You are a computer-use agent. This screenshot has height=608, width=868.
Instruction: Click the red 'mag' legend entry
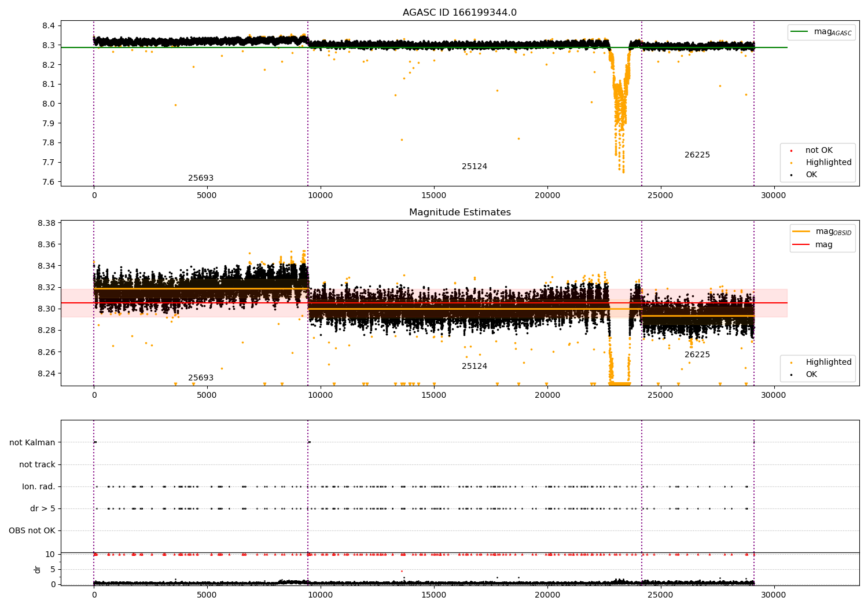813,245
